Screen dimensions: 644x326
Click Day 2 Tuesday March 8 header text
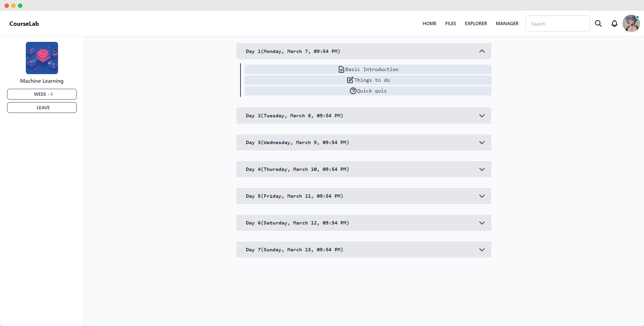click(x=294, y=116)
